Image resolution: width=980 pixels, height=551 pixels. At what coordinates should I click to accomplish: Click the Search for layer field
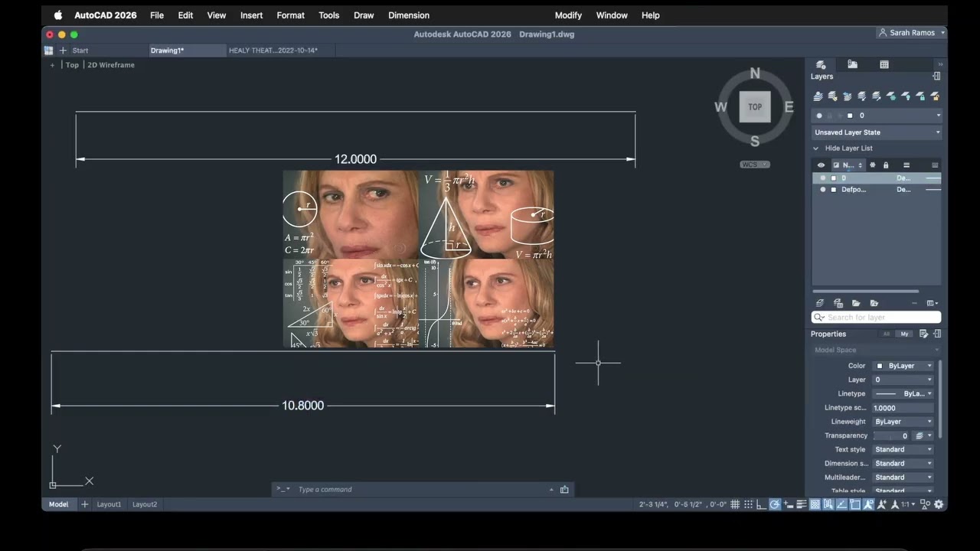tap(876, 318)
